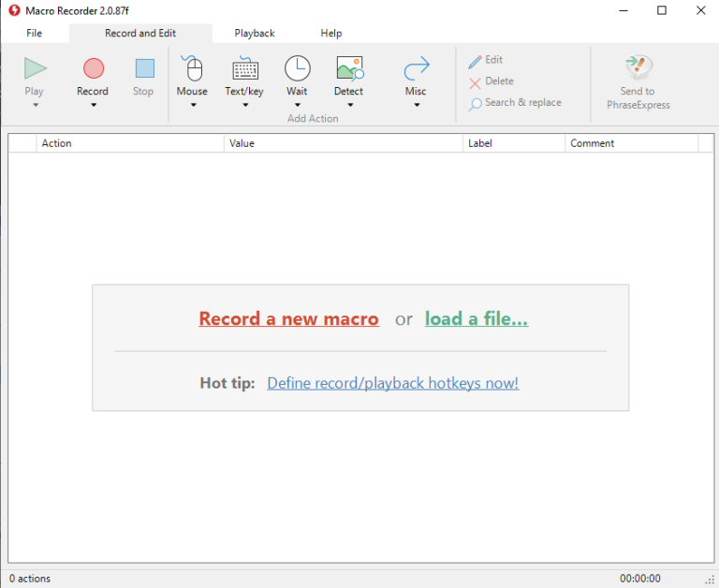
Task: Click the Wait clock icon
Action: tap(297, 68)
